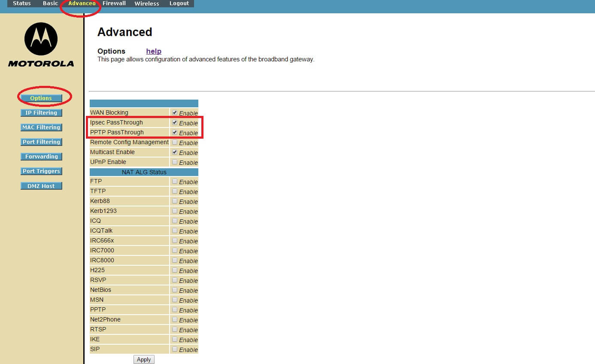
Task: Enable the PPTP ALG checkbox
Action: [x=175, y=309]
